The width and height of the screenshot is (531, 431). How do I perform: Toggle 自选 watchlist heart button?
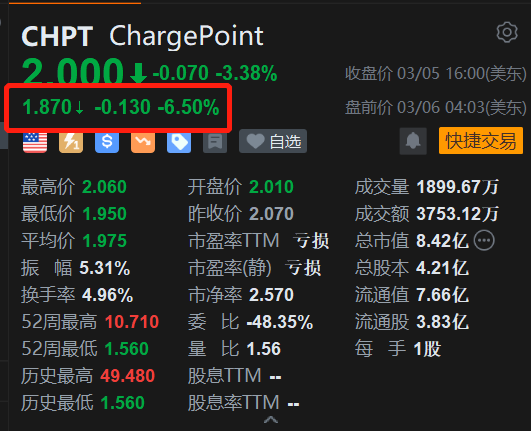(273, 141)
